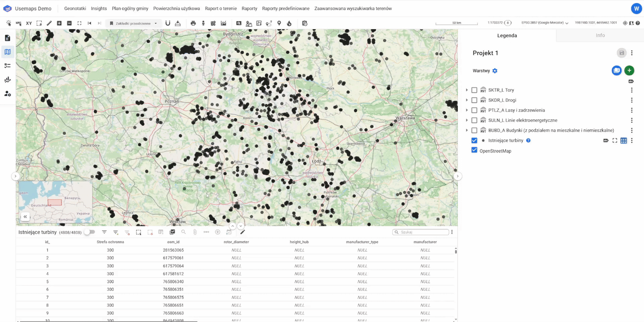Zoom to extent of Istniejące turbiny layer

coord(614,141)
